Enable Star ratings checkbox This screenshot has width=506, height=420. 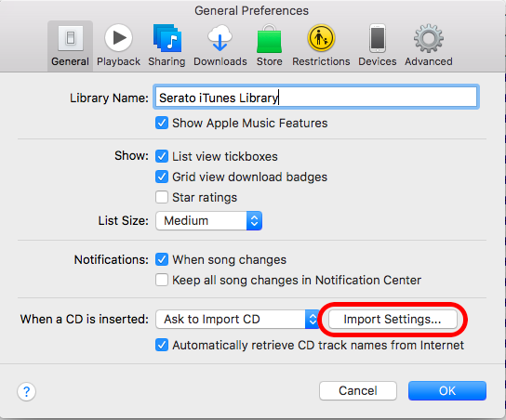(162, 197)
